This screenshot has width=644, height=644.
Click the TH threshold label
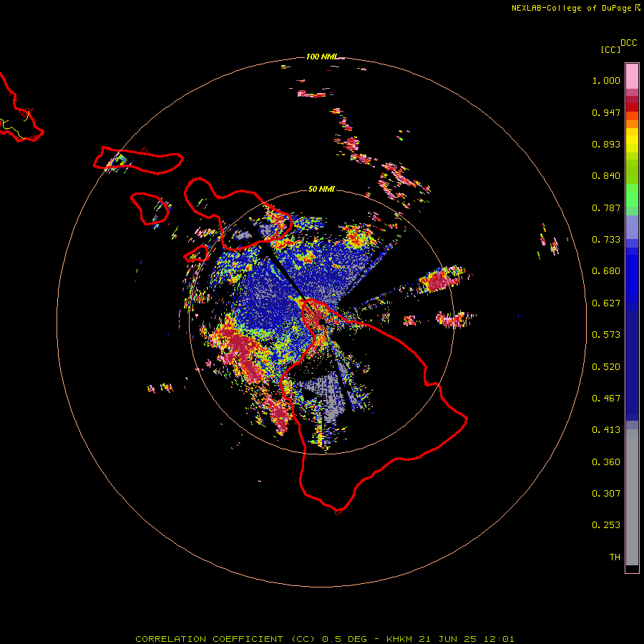click(615, 557)
